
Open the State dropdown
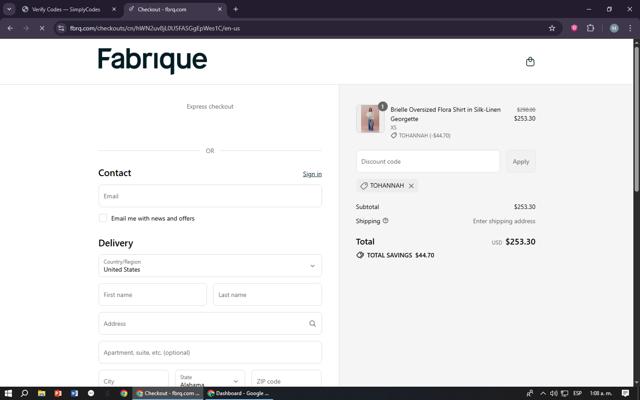(x=210, y=378)
